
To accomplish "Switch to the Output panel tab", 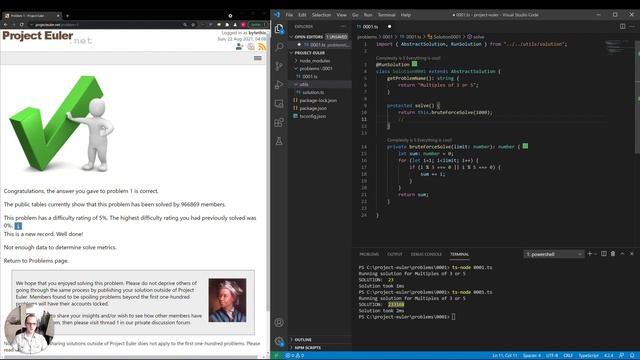I will [395, 254].
